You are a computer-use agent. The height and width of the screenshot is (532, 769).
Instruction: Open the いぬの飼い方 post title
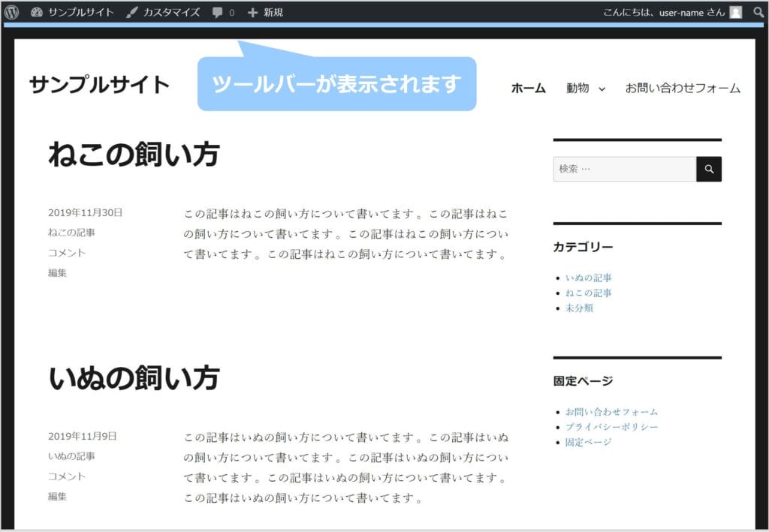[134, 378]
